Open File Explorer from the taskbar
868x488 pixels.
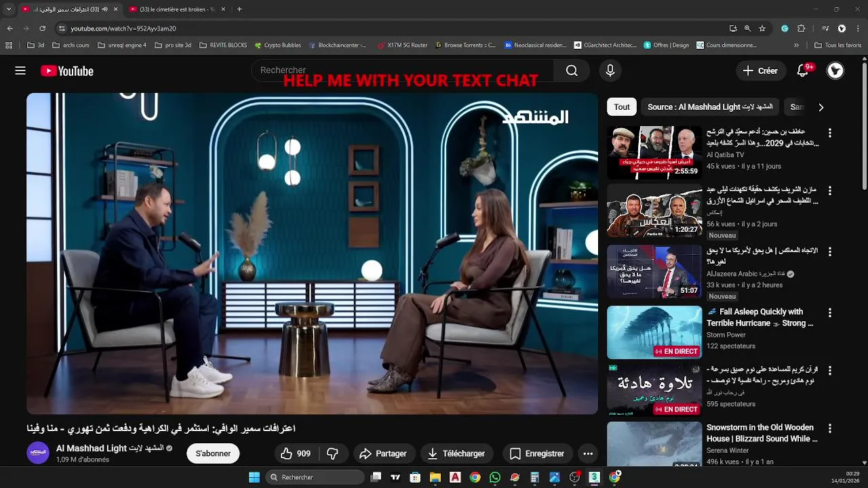pyautogui.click(x=435, y=477)
